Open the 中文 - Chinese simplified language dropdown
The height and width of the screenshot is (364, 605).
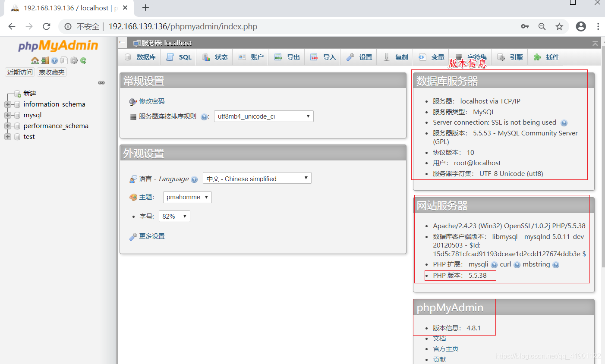[257, 179]
